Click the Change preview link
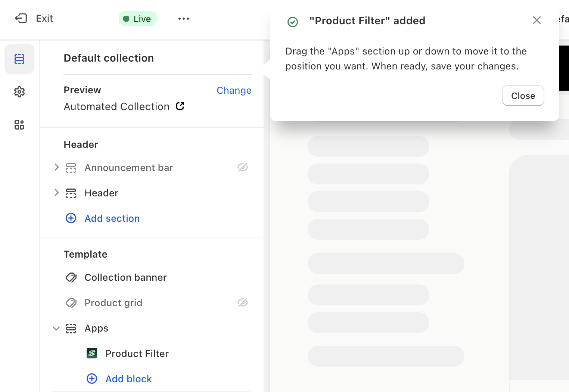569x392 pixels. point(234,90)
